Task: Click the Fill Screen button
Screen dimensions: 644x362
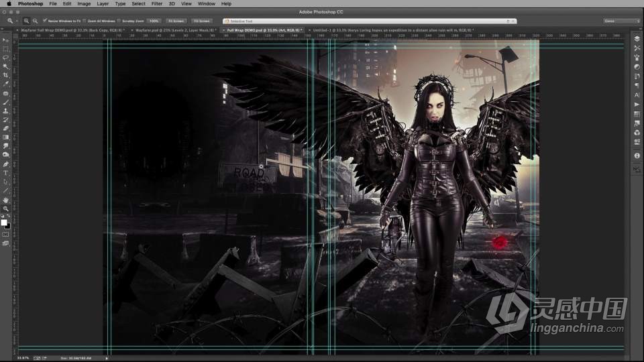Action: [202, 21]
